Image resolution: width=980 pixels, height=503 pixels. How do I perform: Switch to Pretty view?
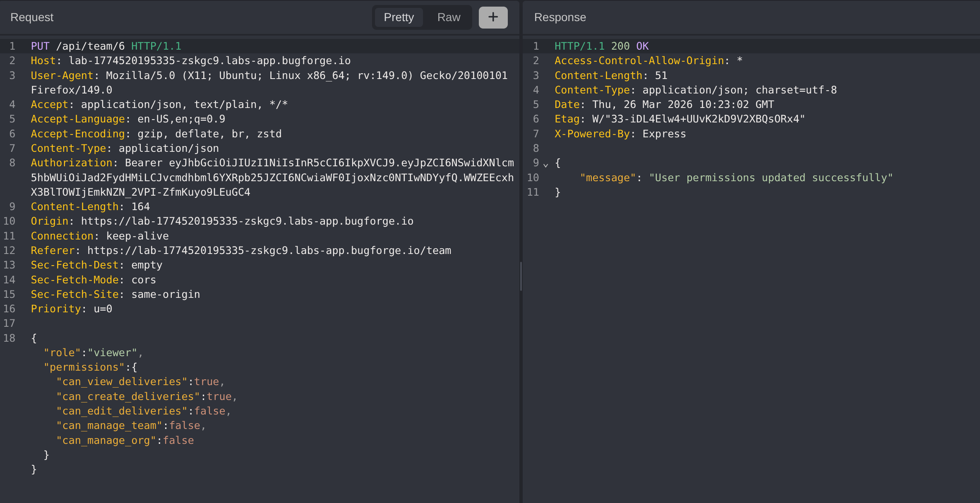pyautogui.click(x=399, y=17)
